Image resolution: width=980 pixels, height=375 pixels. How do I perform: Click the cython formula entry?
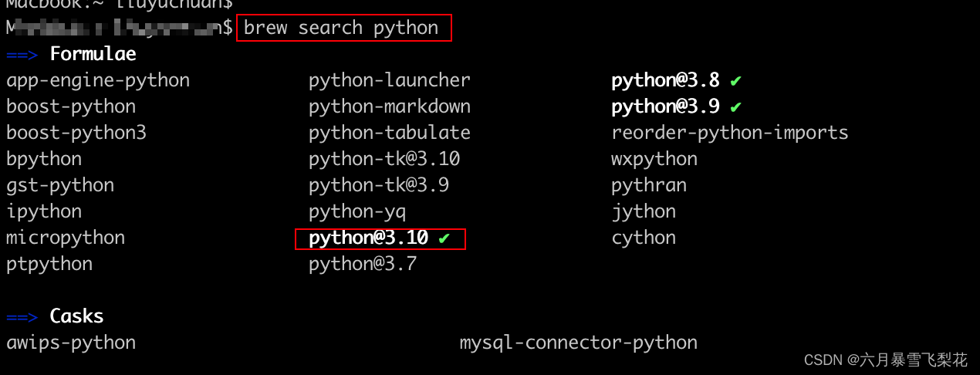pyautogui.click(x=644, y=238)
